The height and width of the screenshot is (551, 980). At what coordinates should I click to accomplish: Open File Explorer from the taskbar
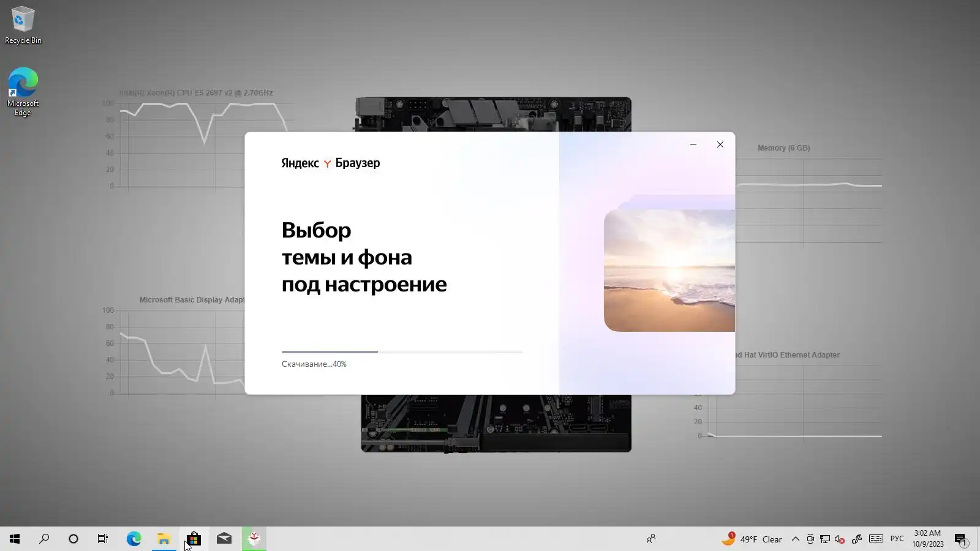(164, 539)
